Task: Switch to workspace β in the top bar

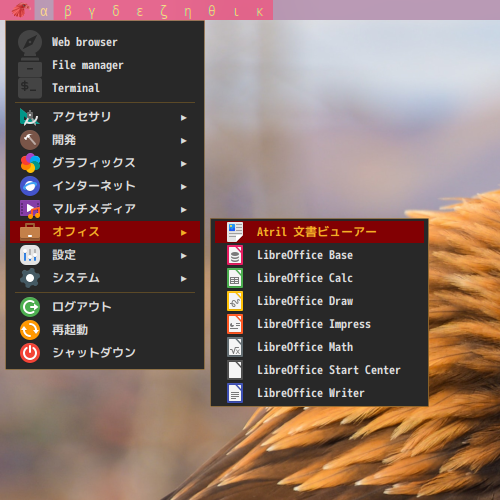Action: coord(68,11)
